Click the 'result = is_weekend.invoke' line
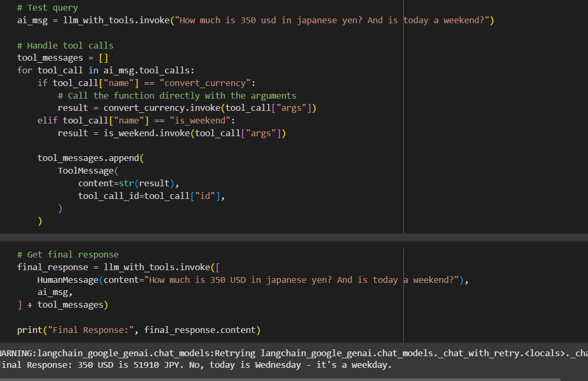The height and width of the screenshot is (381, 588). 172,133
